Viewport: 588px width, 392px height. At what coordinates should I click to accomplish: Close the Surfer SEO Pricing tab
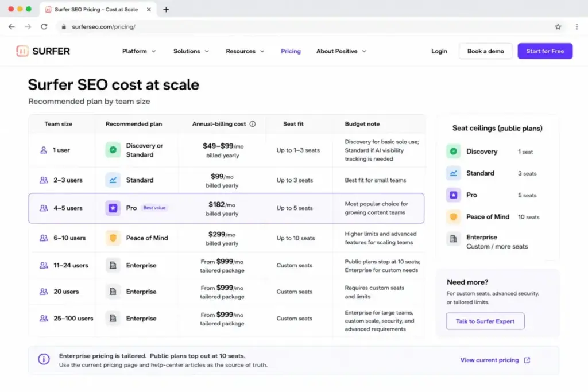pos(149,9)
